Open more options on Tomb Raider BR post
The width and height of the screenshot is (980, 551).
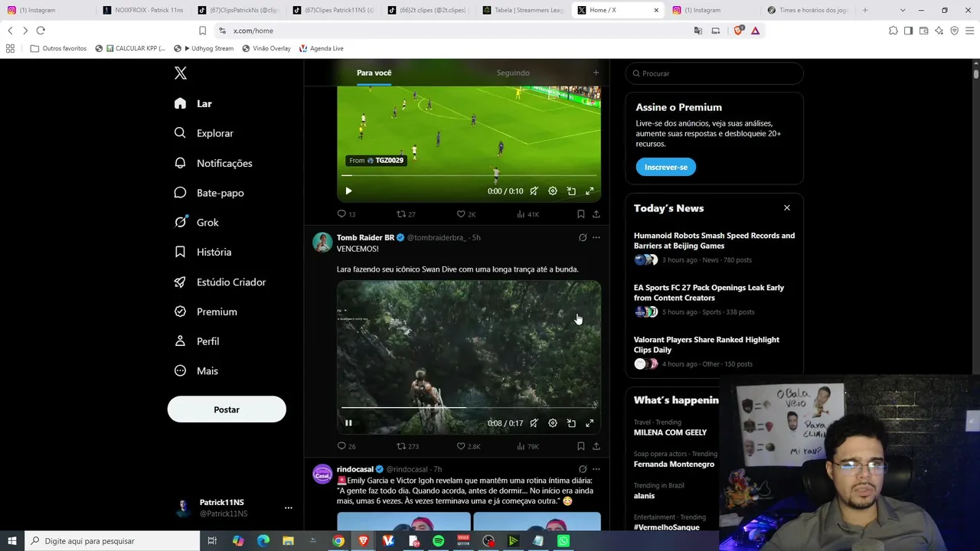596,238
